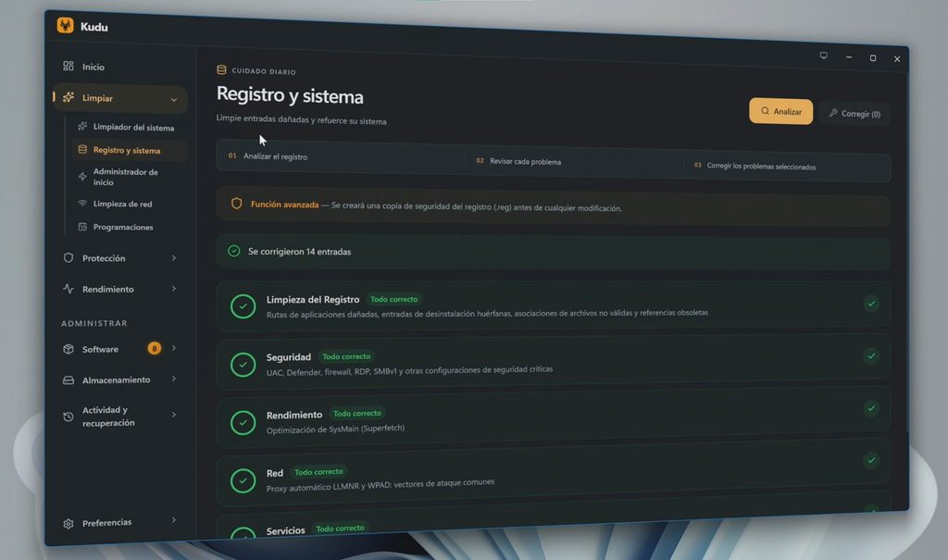Click Todo correcto badge by Limpieza del Registro
Screen dimensions: 948x560
393,299
